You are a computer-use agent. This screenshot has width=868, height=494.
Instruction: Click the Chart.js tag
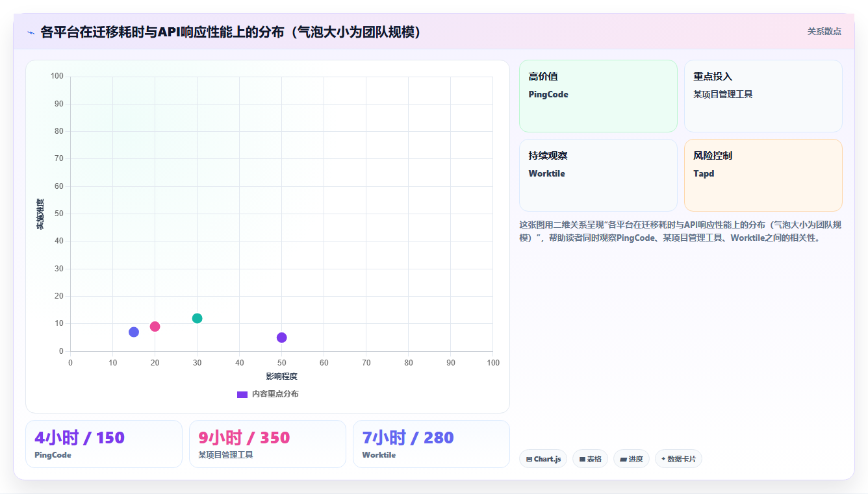pyautogui.click(x=543, y=459)
